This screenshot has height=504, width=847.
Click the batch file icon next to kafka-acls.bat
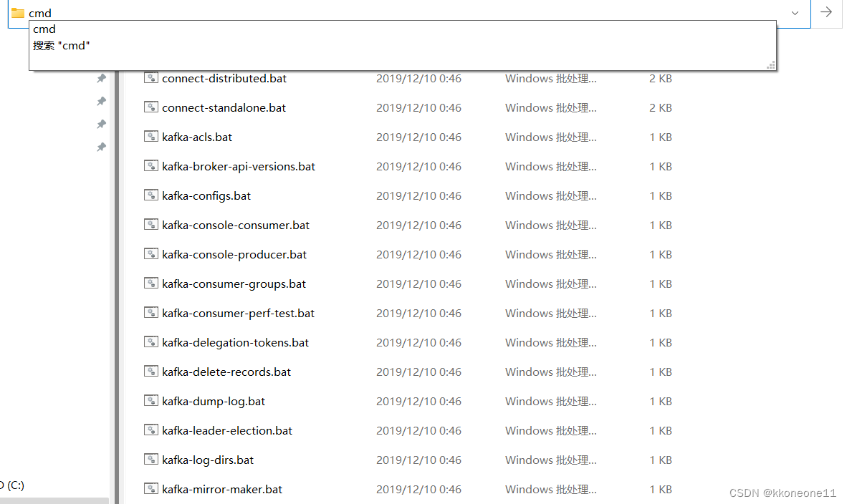[x=151, y=137]
